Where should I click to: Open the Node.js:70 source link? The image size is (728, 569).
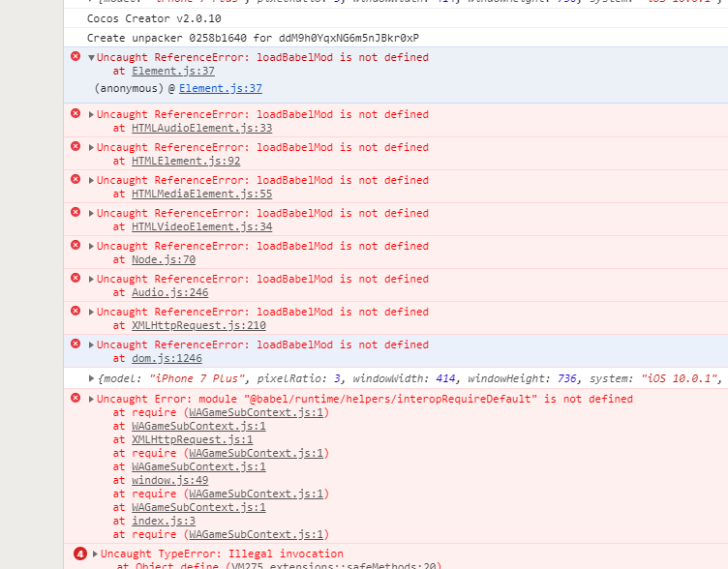pos(164,260)
